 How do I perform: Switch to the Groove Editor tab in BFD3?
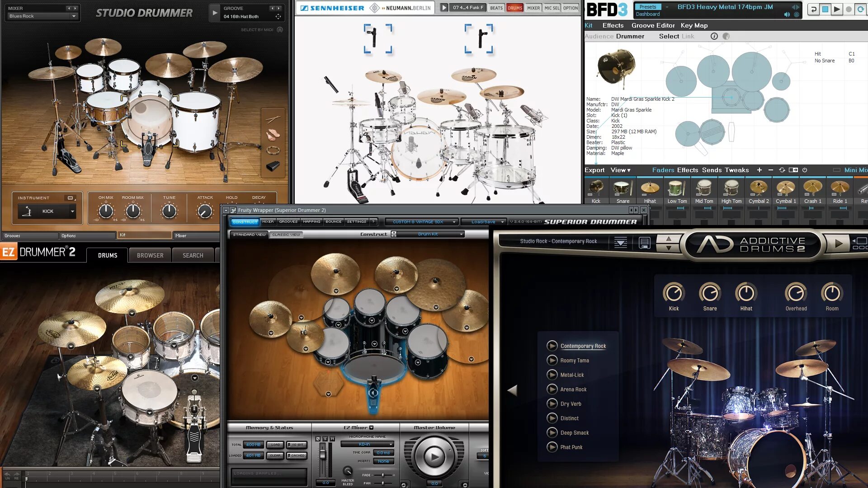(x=653, y=26)
